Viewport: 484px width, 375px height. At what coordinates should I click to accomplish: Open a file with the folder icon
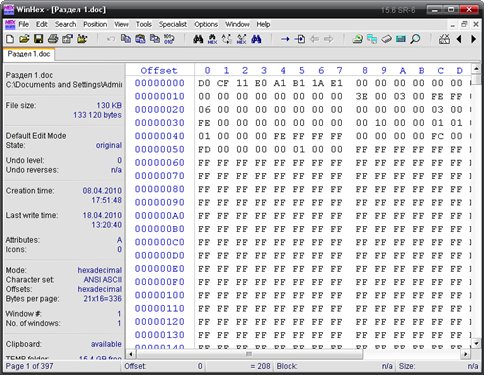(24, 39)
